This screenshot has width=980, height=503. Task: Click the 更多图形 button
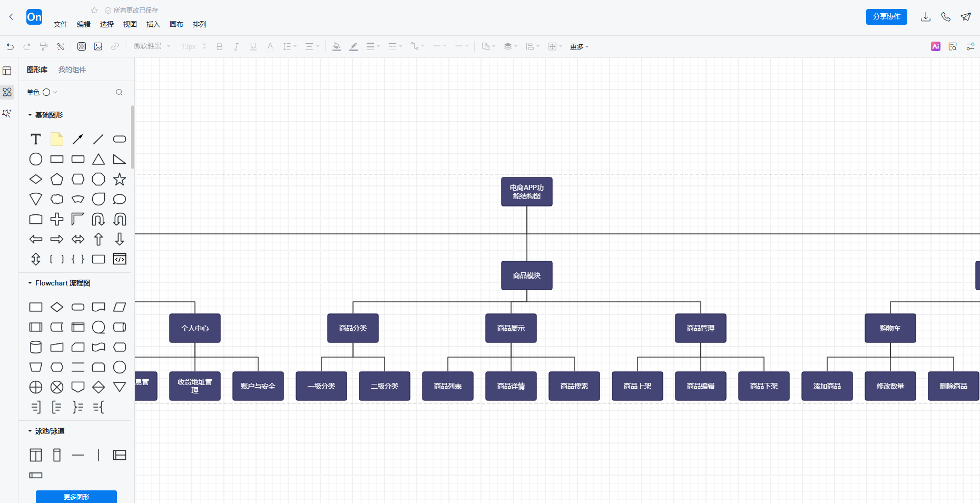click(x=76, y=496)
